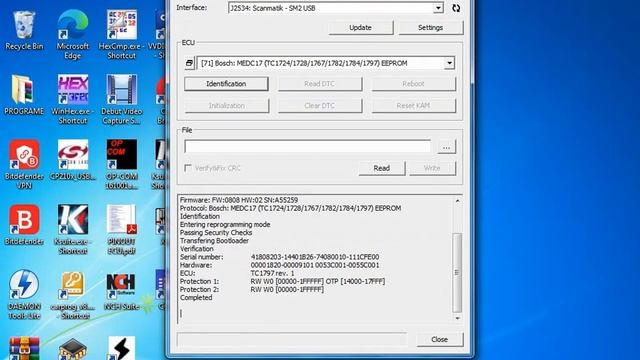Click the Initialization button
The height and width of the screenshot is (360, 640).
point(227,106)
